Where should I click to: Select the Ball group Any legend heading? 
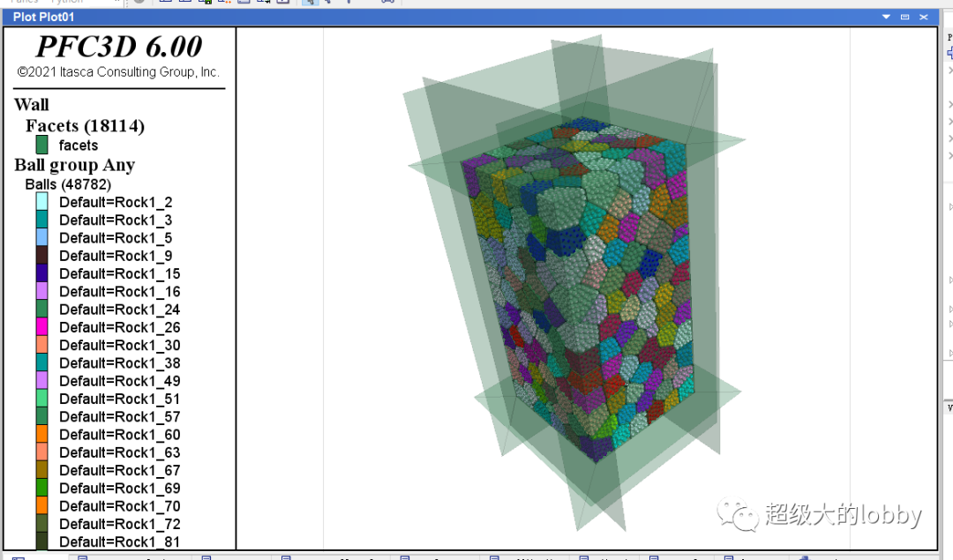tap(75, 165)
